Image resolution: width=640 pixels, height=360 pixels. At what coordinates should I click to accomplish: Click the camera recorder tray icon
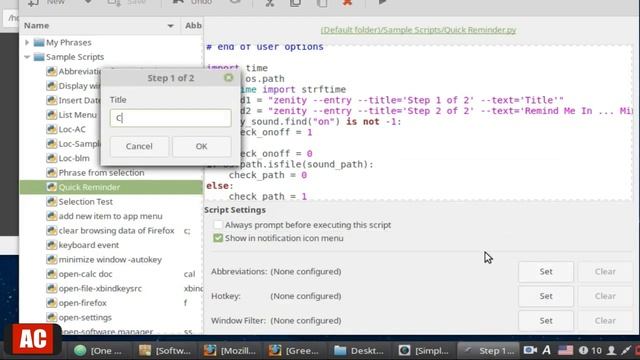point(530,350)
